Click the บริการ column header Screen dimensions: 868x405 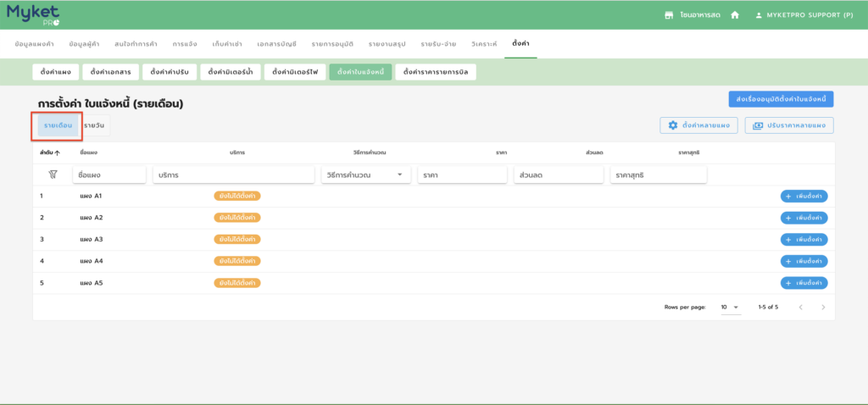[237, 153]
